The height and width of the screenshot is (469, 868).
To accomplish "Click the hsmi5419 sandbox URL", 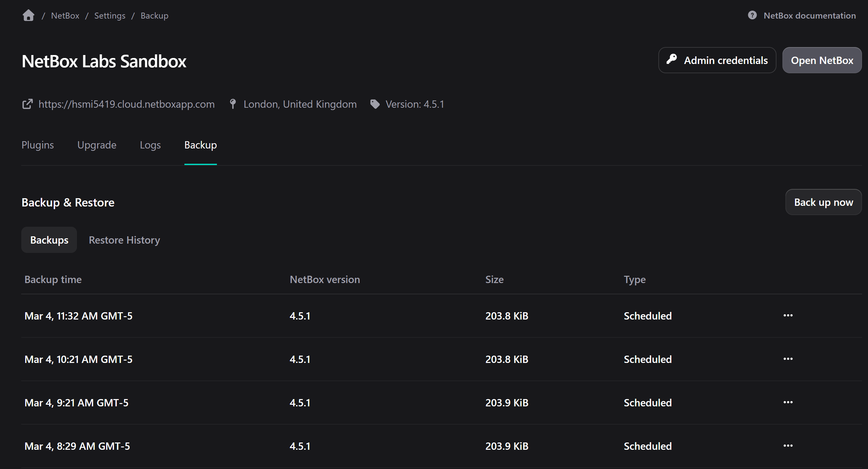I will (126, 104).
